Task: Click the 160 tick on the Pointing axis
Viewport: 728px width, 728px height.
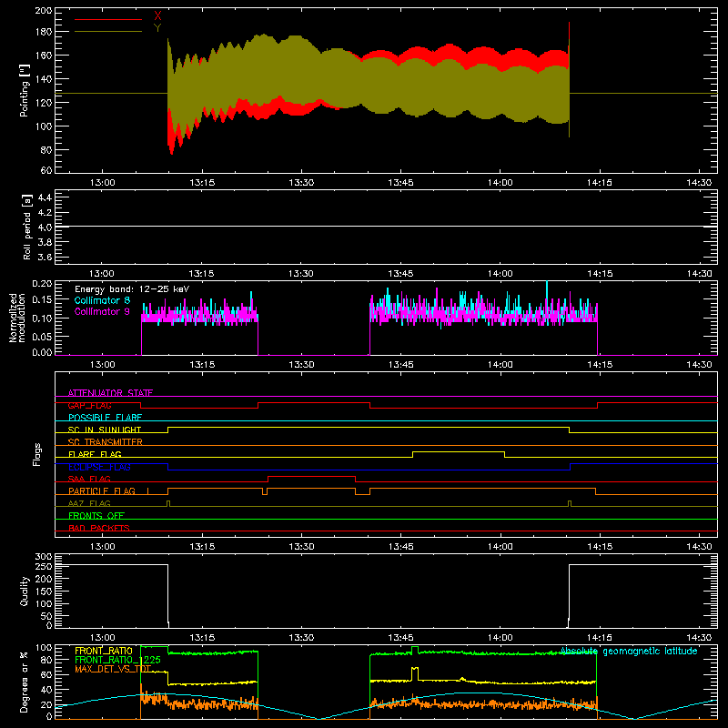Action: click(x=44, y=56)
